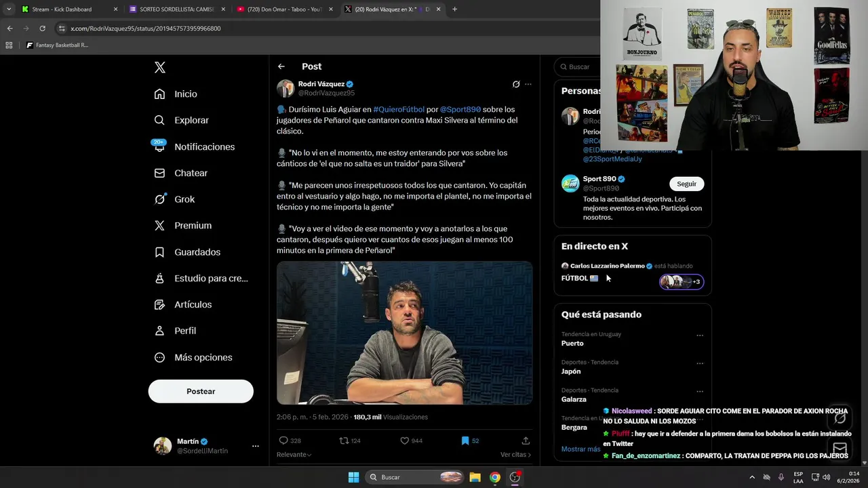Open Perfil page
This screenshot has height=488, width=868.
pos(175,331)
